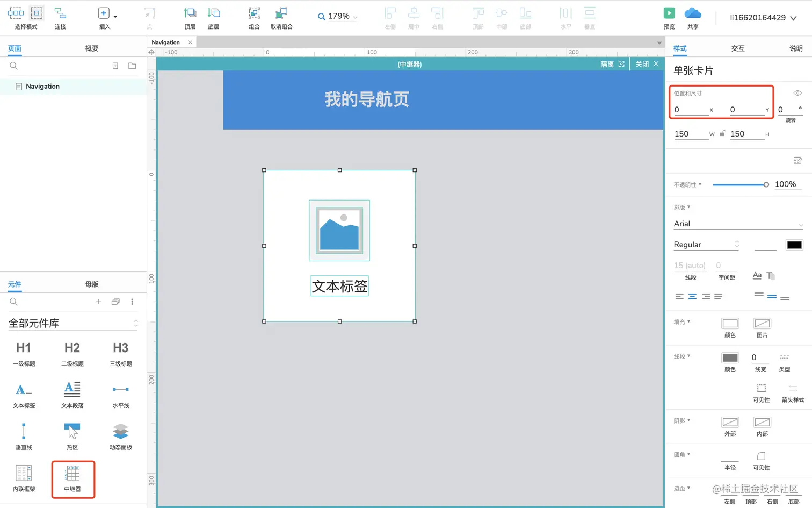Click the 取消组合 ungroup icon
Viewport: 812px width, 508px height.
click(281, 13)
